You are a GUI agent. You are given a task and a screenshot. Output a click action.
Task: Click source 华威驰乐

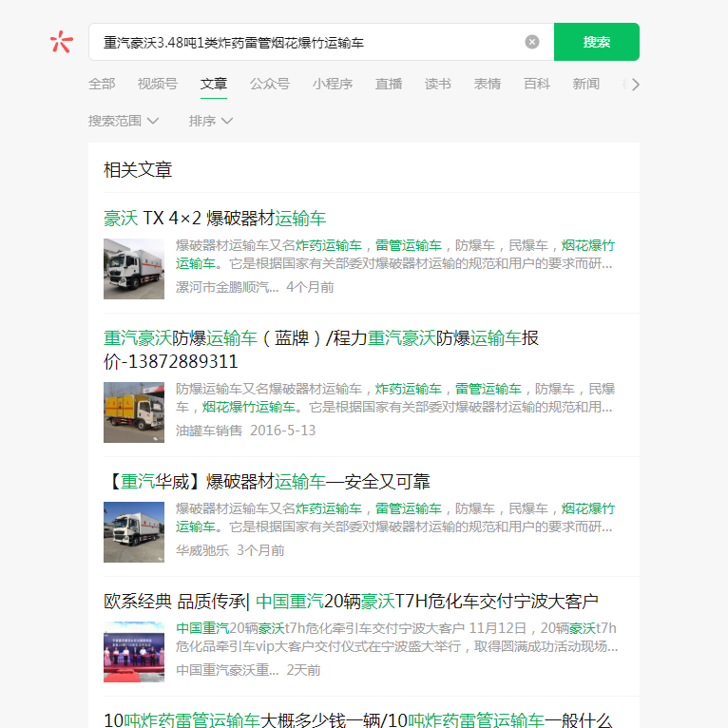click(202, 550)
